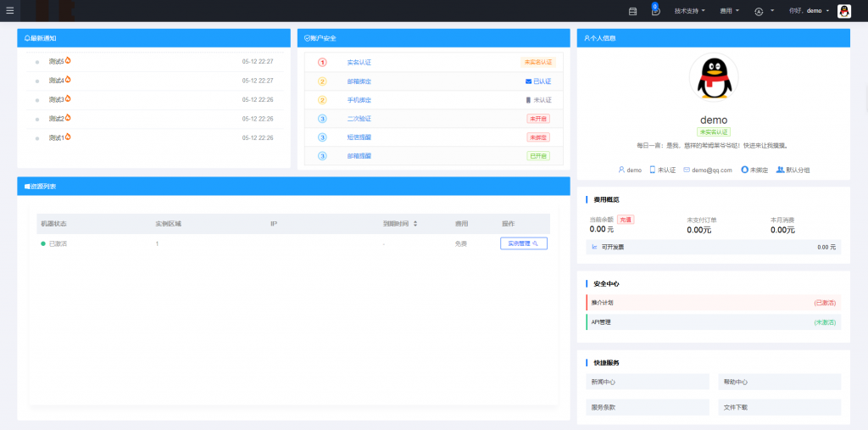Click the step 2 circle for 手机绑定
Viewport: 868px width, 430px height.
tap(322, 100)
